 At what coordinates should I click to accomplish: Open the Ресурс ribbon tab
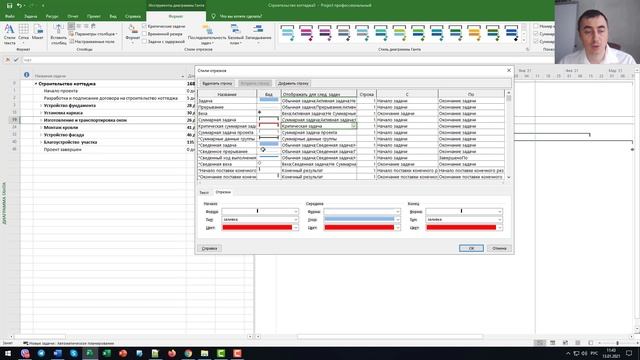tap(52, 16)
